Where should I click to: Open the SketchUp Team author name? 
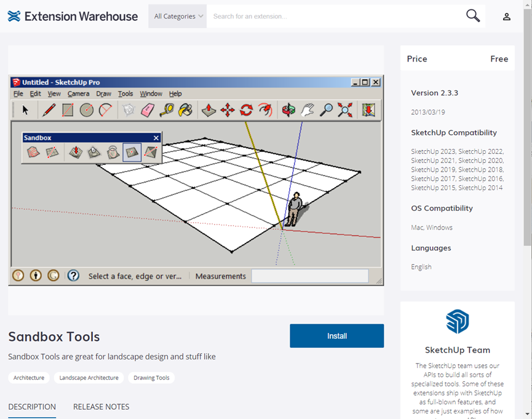(x=458, y=350)
